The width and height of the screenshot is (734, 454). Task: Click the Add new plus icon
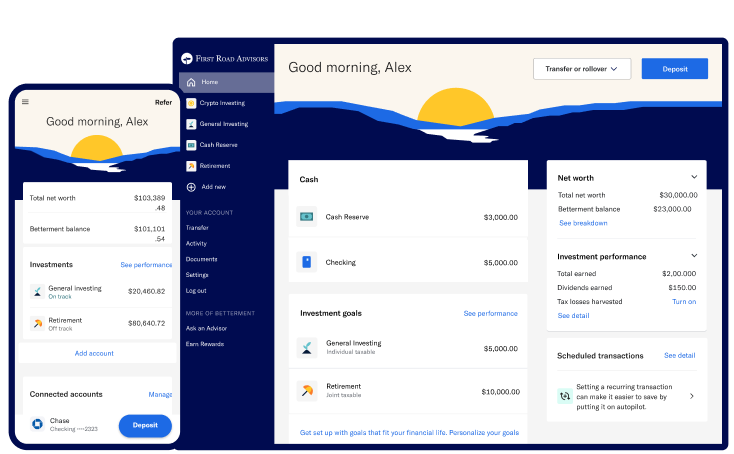190,187
